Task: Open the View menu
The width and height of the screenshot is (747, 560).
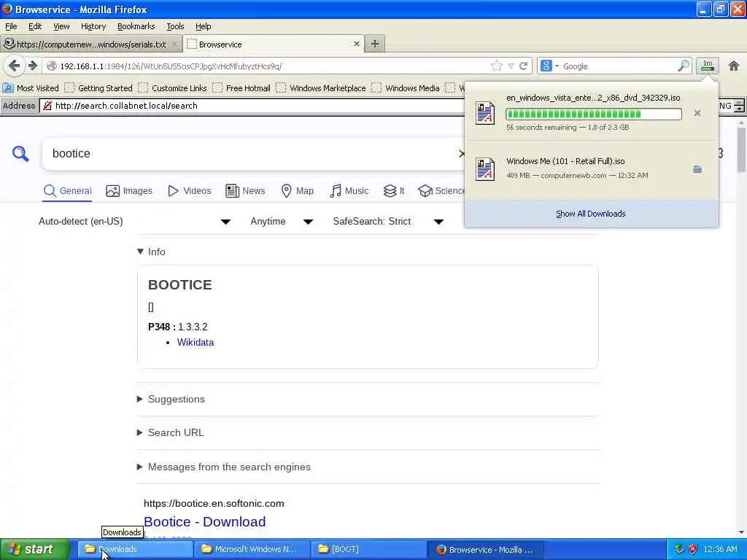Action: point(61,26)
